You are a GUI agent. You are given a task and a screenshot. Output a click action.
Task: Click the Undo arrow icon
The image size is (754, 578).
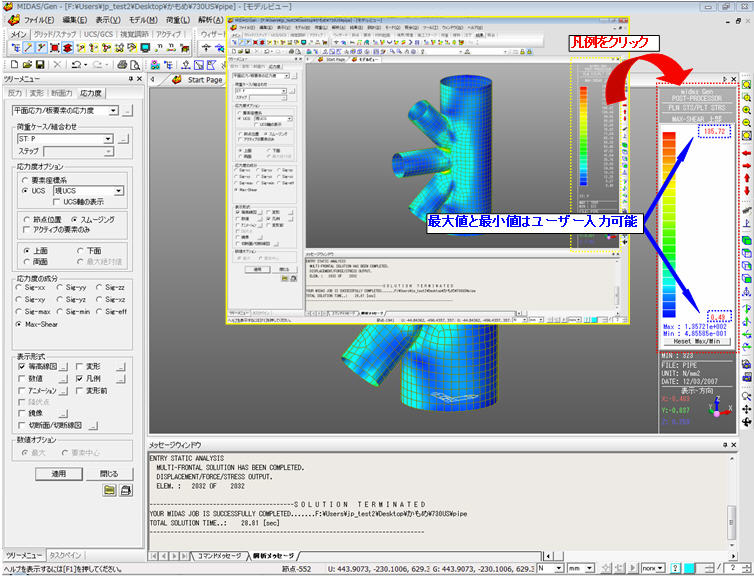pyautogui.click(x=76, y=64)
